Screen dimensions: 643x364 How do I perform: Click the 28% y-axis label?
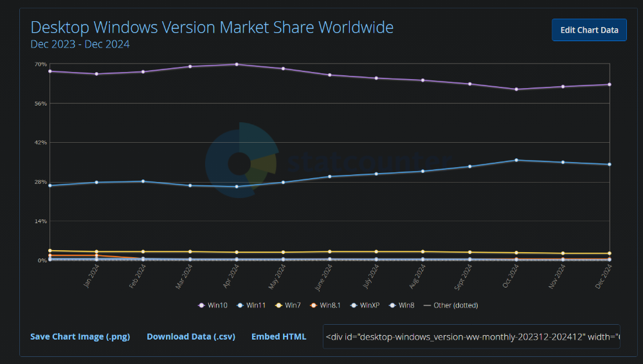[41, 182]
